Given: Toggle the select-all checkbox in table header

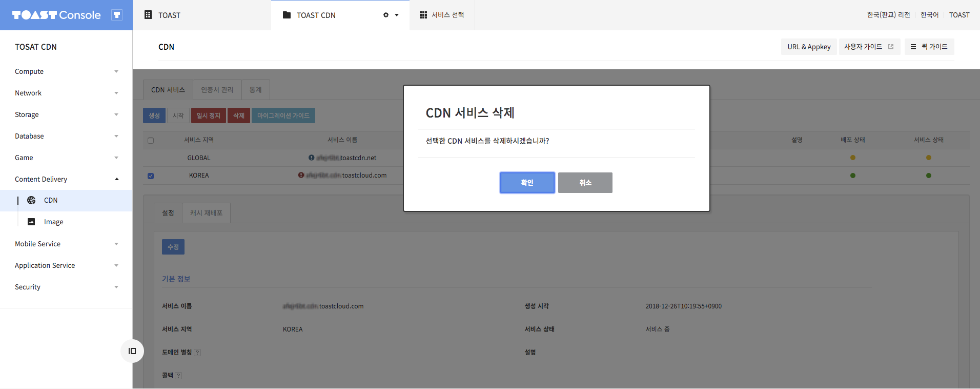Looking at the screenshot, I should (x=151, y=140).
